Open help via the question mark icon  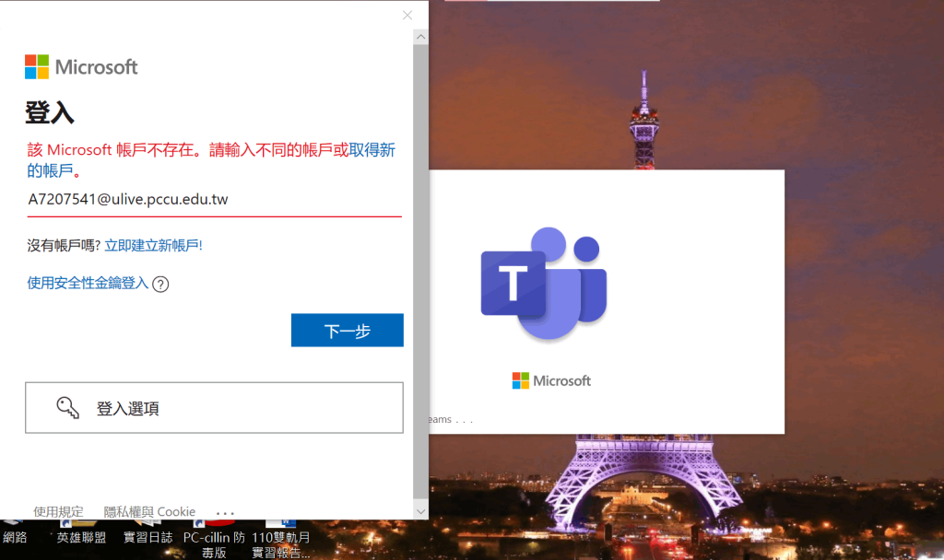click(160, 285)
